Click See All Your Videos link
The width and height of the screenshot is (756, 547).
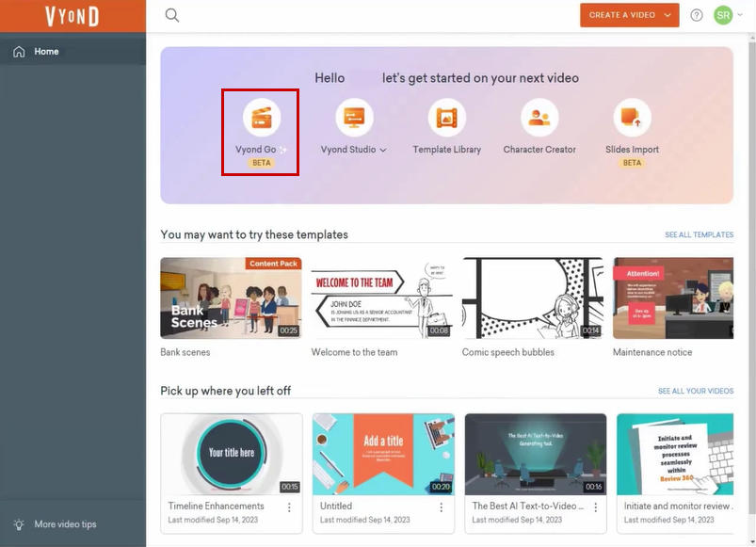pos(695,391)
